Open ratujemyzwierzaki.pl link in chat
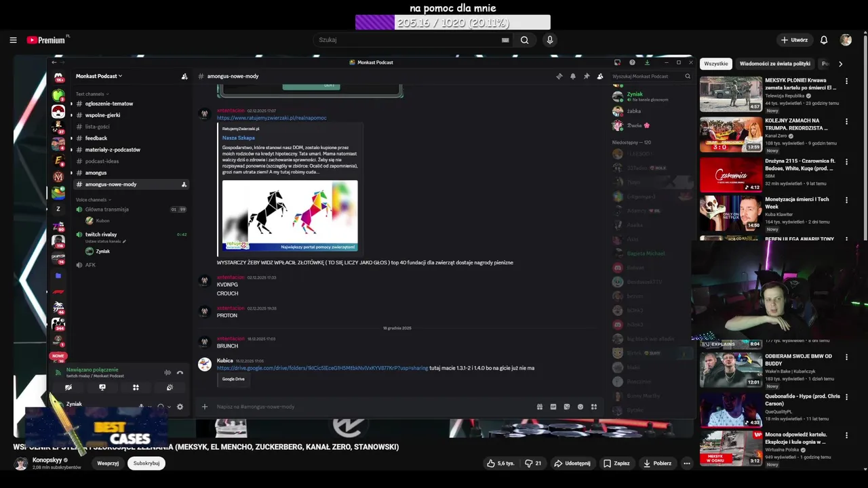This screenshot has height=488, width=868. point(271,118)
